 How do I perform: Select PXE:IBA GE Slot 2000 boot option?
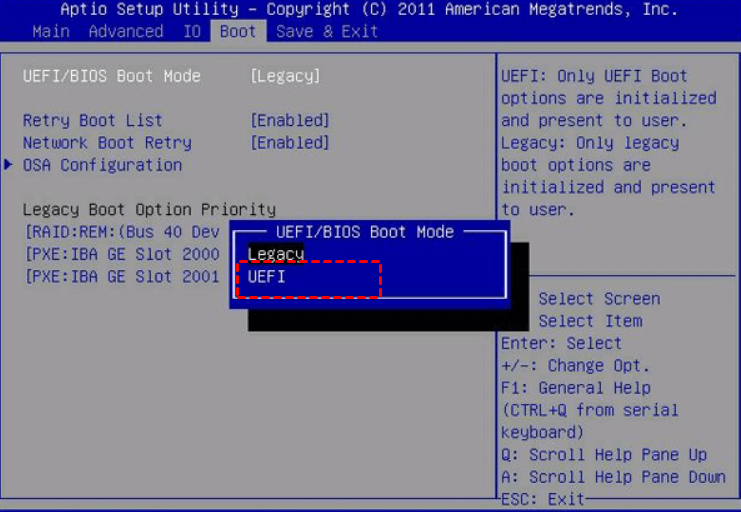point(122,254)
